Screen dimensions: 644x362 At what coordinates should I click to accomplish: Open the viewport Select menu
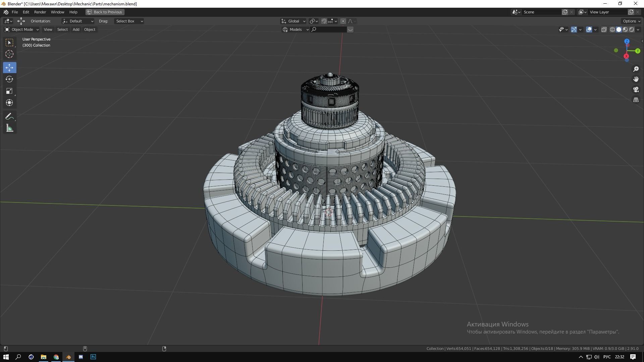click(x=62, y=29)
